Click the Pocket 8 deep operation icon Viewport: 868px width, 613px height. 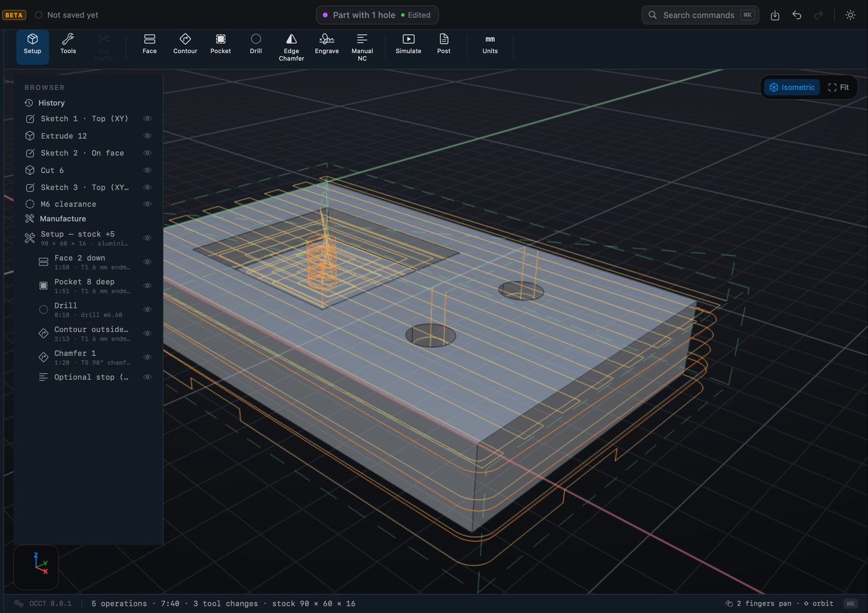pyautogui.click(x=43, y=286)
